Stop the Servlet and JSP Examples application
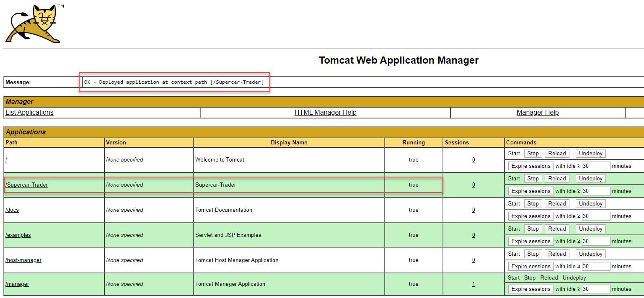The image size is (644, 298). point(533,229)
